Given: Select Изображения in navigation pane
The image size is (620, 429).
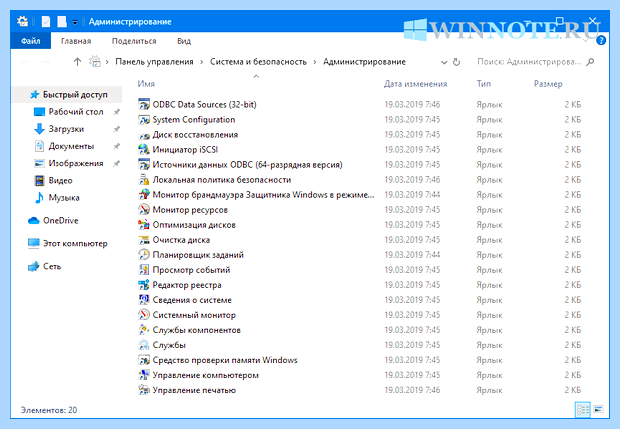Looking at the screenshot, I should pyautogui.click(x=76, y=163).
